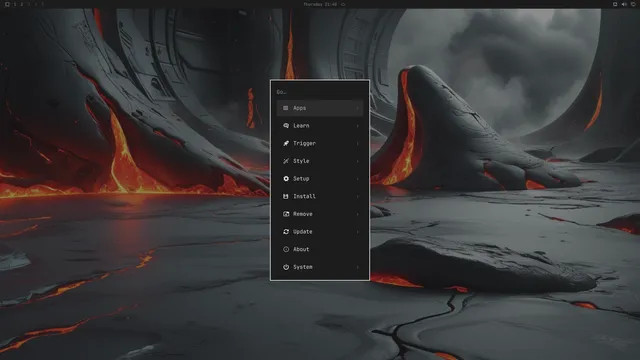
Task: Open the Learn menu entry
Action: click(x=320, y=126)
